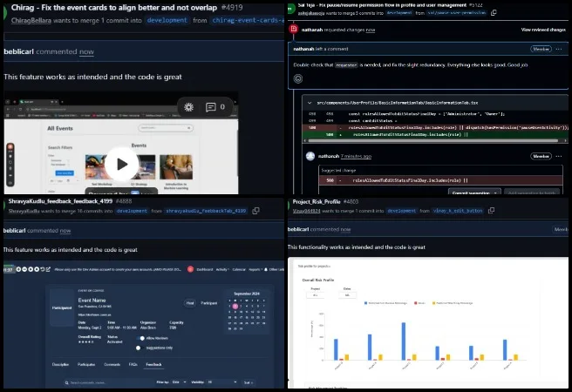Open the video comments counter icon
This screenshot has width=572, height=392.
(210, 107)
